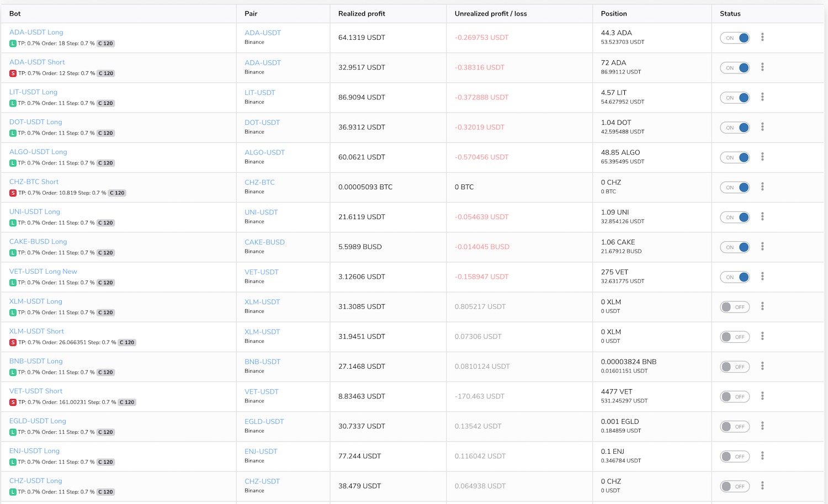Click the C 120 tag under ALGO-USDT Long
Image resolution: width=828 pixels, height=504 pixels.
coord(105,163)
